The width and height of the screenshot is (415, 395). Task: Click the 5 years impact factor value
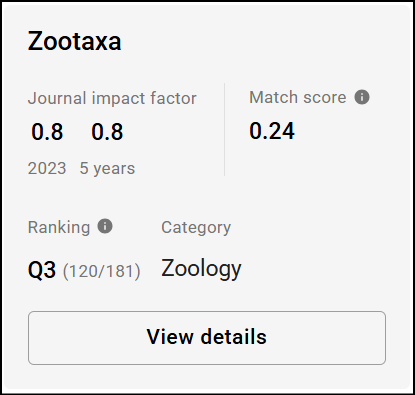(107, 132)
